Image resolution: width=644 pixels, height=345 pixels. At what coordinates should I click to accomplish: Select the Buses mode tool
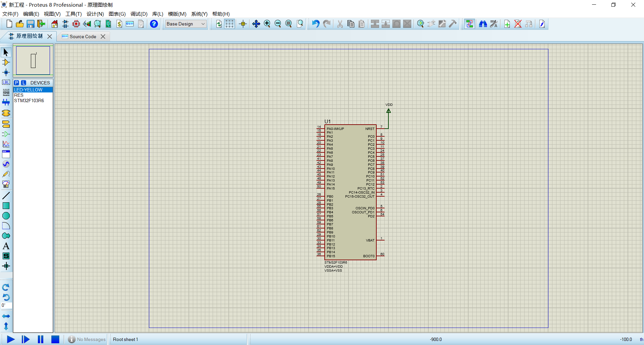6,102
